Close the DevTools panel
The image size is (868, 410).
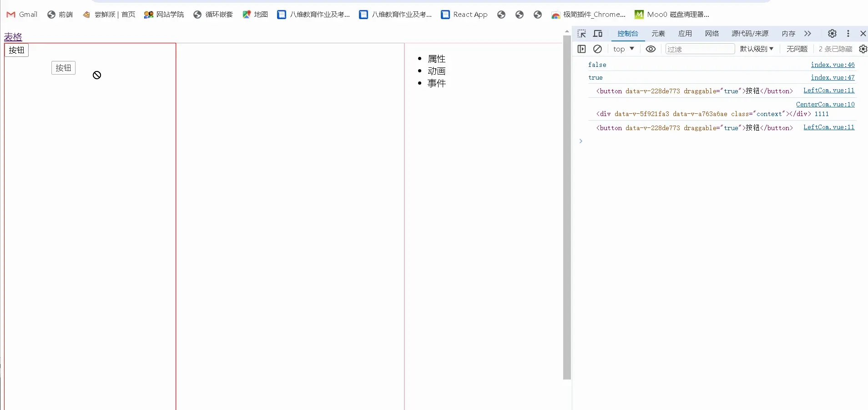(863, 34)
